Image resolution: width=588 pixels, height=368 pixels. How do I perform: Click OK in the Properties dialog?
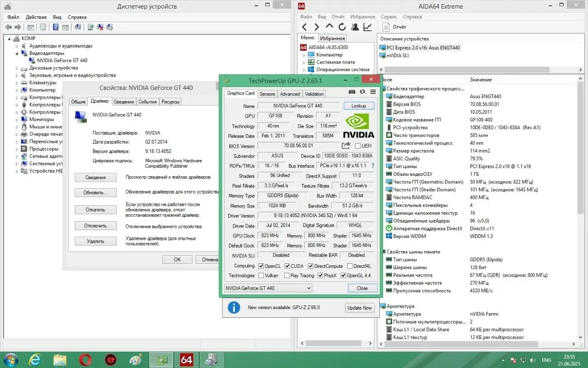[177, 260]
